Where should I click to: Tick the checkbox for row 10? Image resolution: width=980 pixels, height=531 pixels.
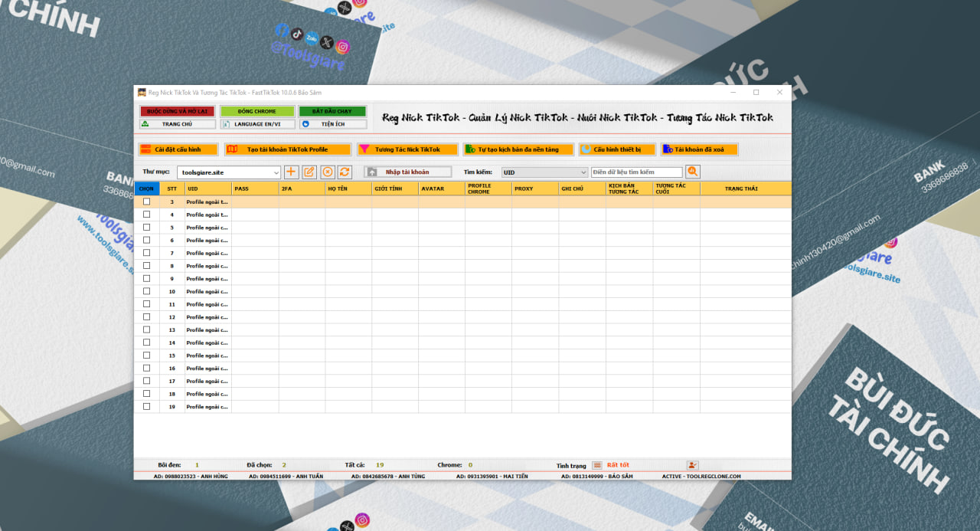(147, 291)
